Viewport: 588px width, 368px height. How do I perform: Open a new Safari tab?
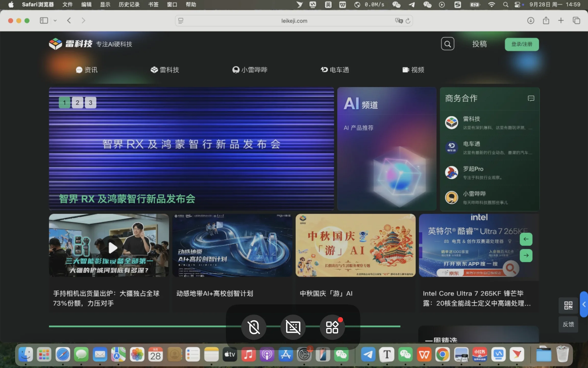pyautogui.click(x=561, y=21)
